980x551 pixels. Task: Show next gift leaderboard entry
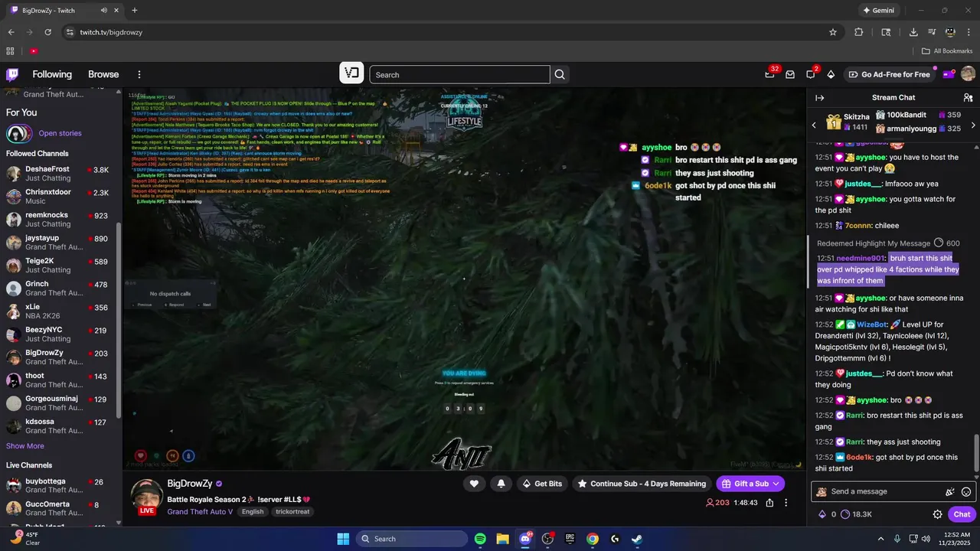tap(973, 125)
